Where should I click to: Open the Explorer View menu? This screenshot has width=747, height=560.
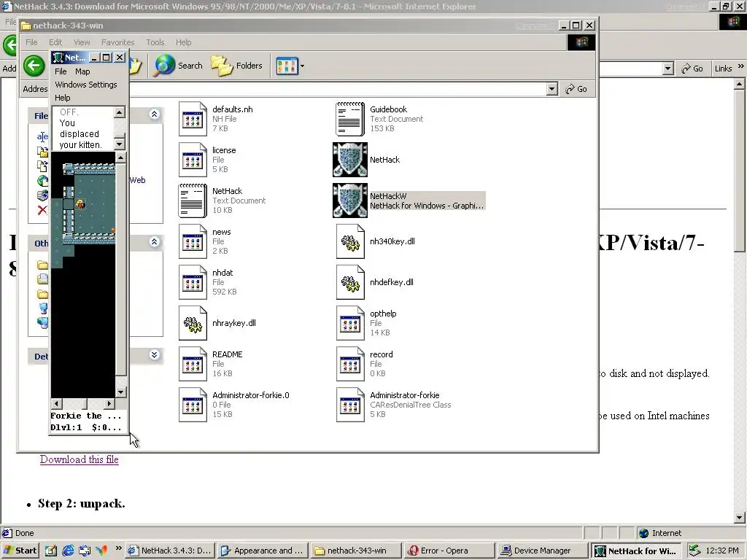pos(82,42)
